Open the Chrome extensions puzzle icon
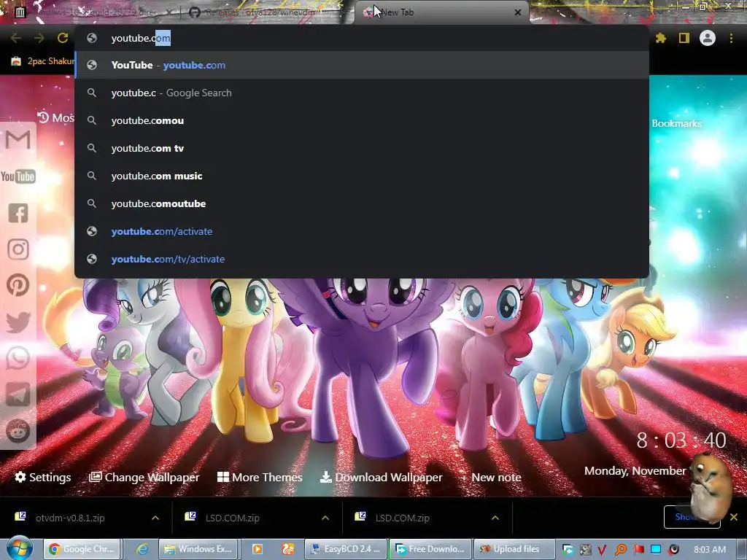 (660, 38)
